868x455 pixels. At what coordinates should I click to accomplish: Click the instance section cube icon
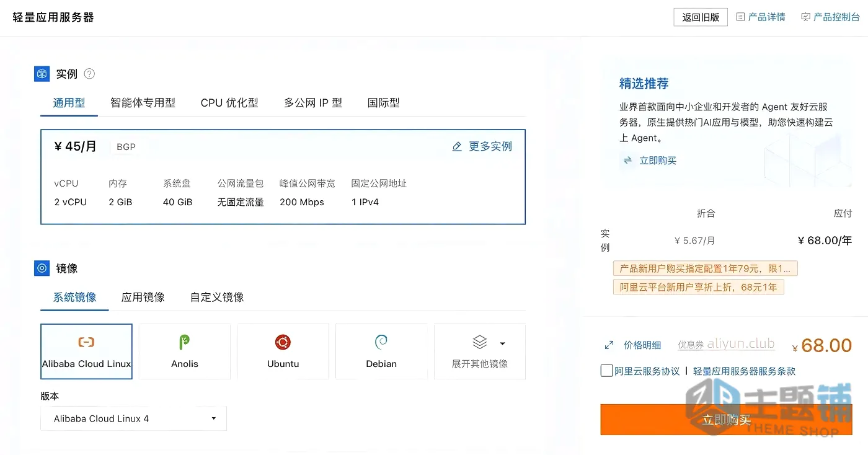click(x=42, y=74)
